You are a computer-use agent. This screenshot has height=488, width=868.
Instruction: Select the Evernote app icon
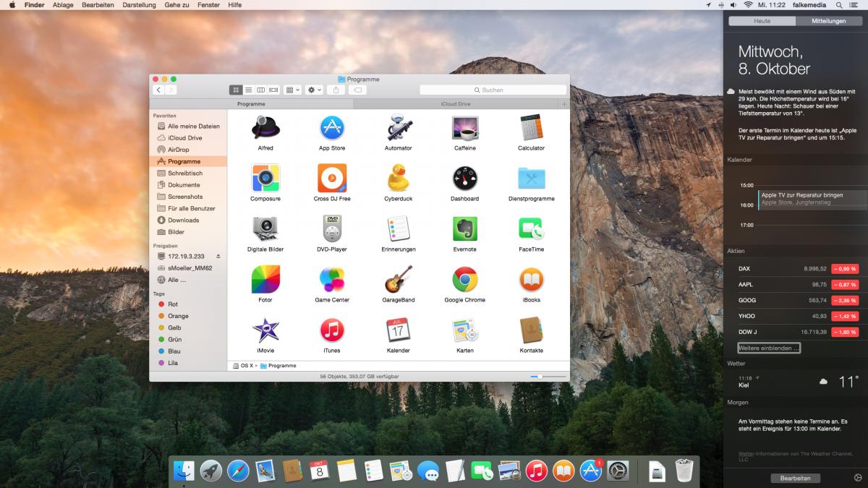click(465, 229)
